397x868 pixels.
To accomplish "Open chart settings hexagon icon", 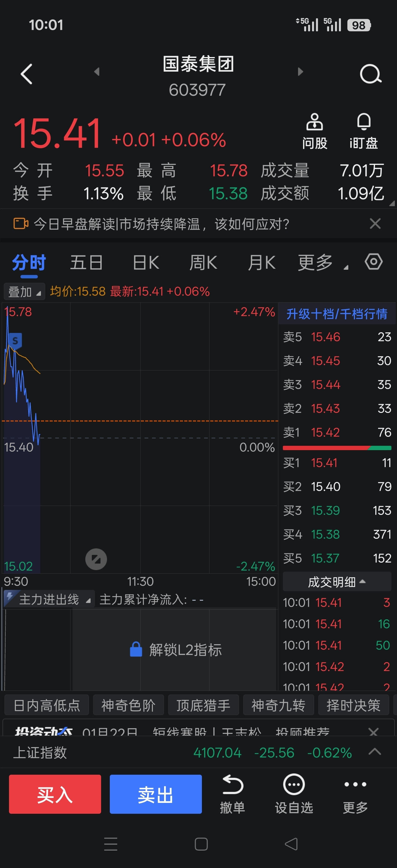I will coord(373,262).
